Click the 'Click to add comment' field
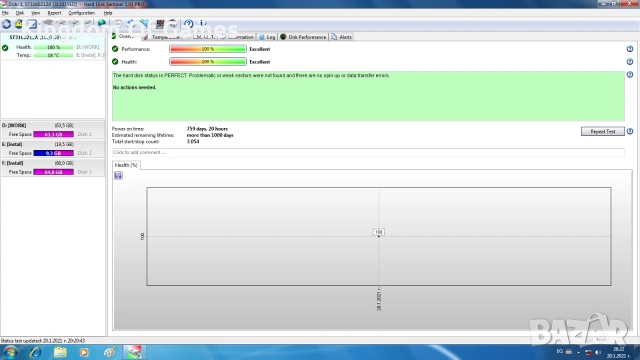Screen dimensions: 640x360 click(x=368, y=152)
